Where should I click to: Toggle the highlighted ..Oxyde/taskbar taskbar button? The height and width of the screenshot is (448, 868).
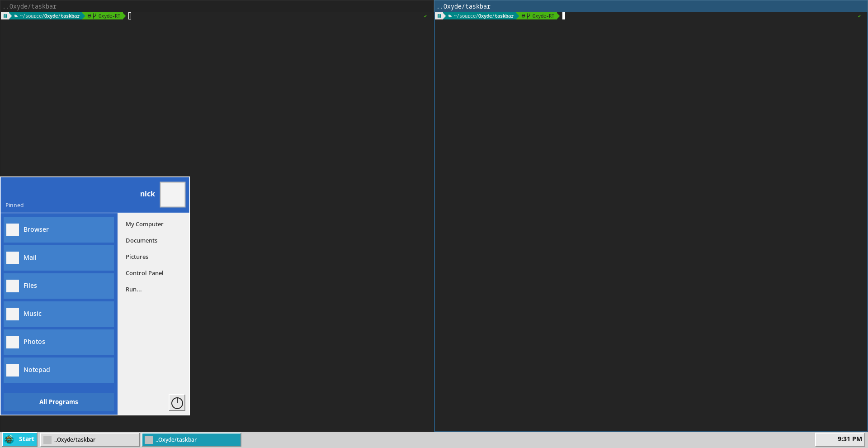(191, 439)
